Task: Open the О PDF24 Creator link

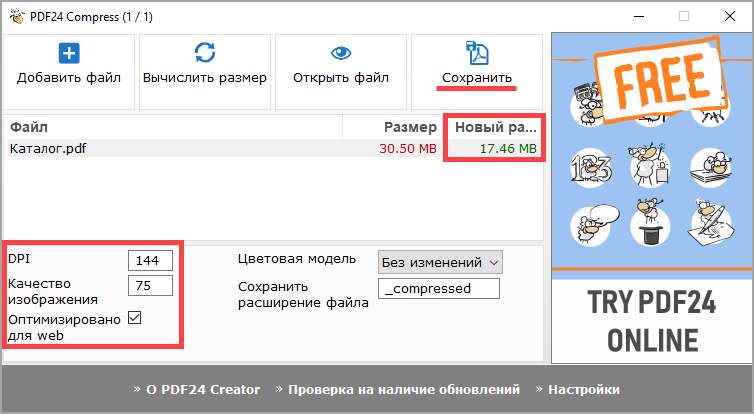Action: (x=203, y=389)
